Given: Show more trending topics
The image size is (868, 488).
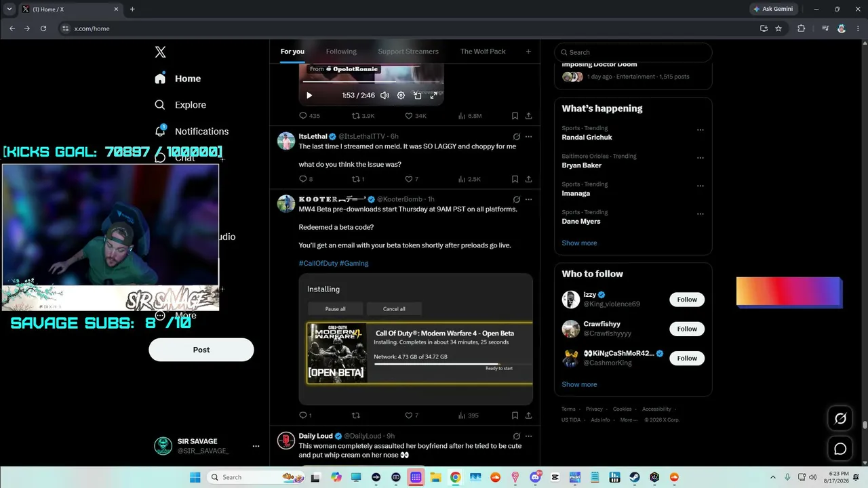Looking at the screenshot, I should pos(579,243).
